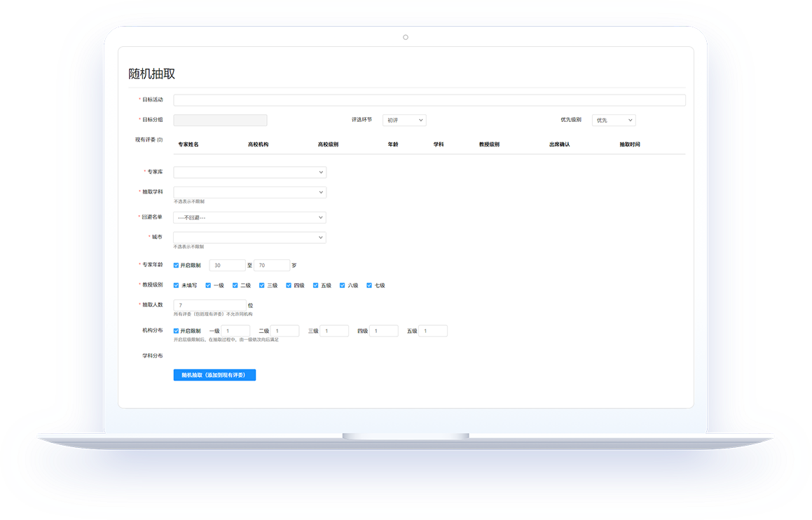Expand the 抽取学科 dropdown

(x=249, y=192)
